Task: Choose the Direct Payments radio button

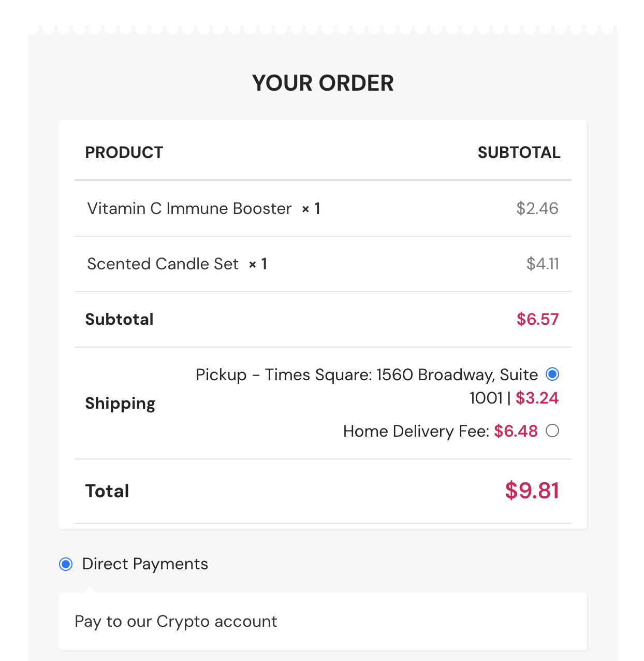Action: pyautogui.click(x=66, y=564)
